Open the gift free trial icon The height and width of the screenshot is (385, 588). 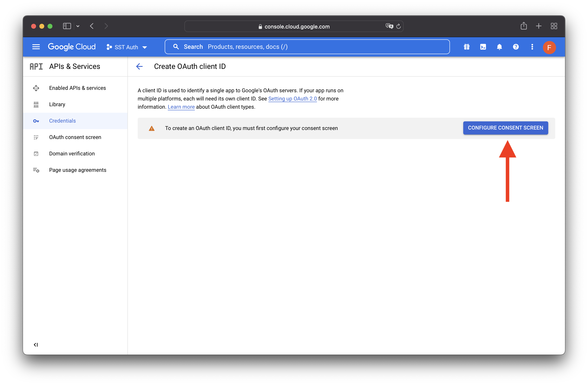(467, 47)
